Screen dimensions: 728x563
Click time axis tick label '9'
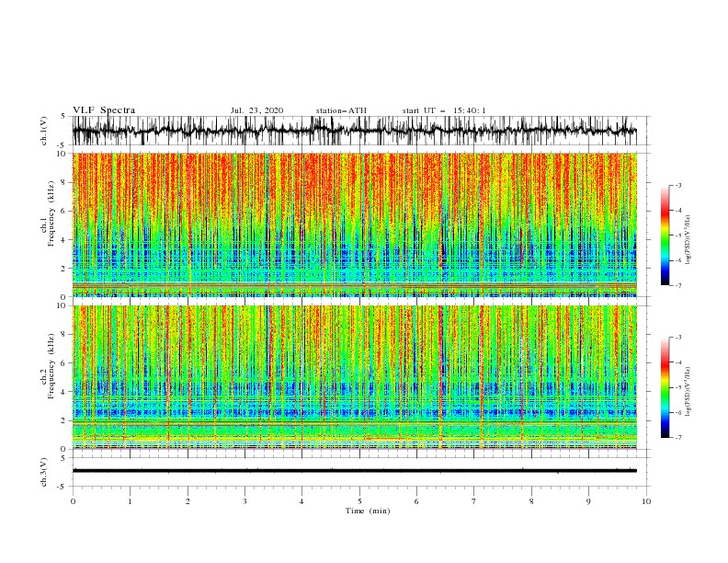coord(588,501)
